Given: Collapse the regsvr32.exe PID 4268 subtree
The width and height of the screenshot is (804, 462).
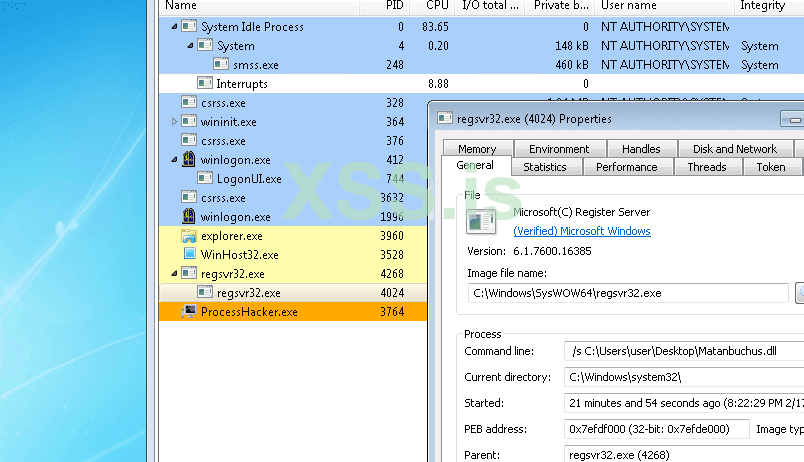Looking at the screenshot, I should pyautogui.click(x=174, y=273).
